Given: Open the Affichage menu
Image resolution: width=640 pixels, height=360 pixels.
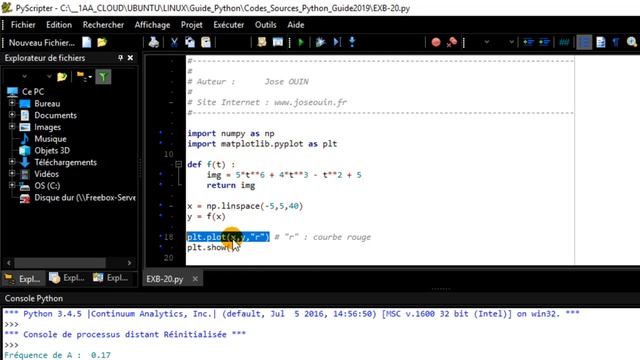Looking at the screenshot, I should click(152, 25).
